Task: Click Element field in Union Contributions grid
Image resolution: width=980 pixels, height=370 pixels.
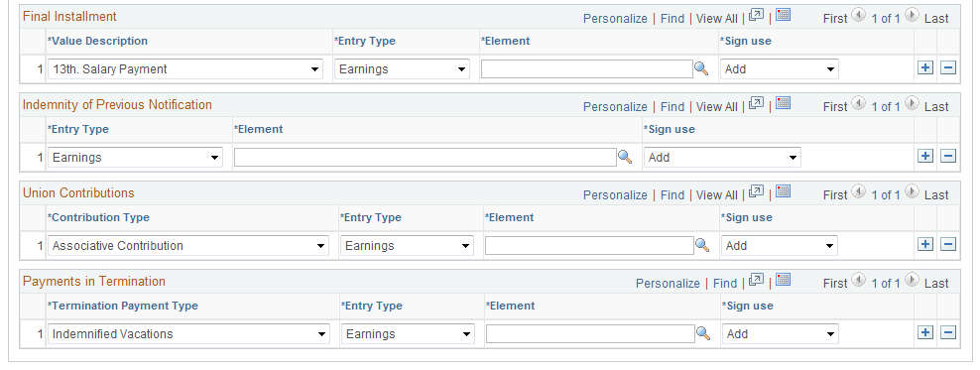Action: click(x=589, y=246)
